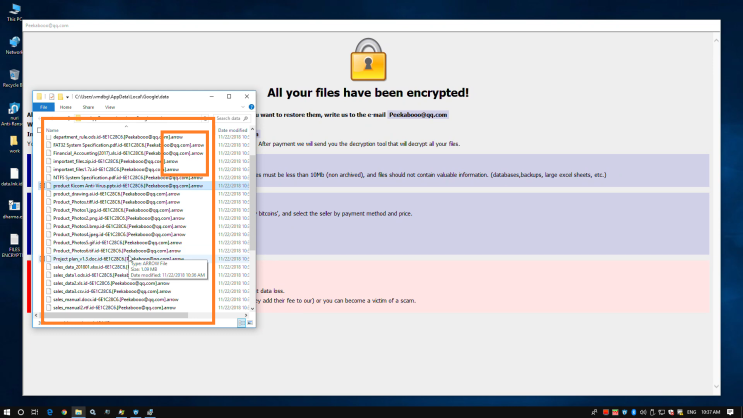Click ransom note window scroll up arrow

tap(716, 41)
